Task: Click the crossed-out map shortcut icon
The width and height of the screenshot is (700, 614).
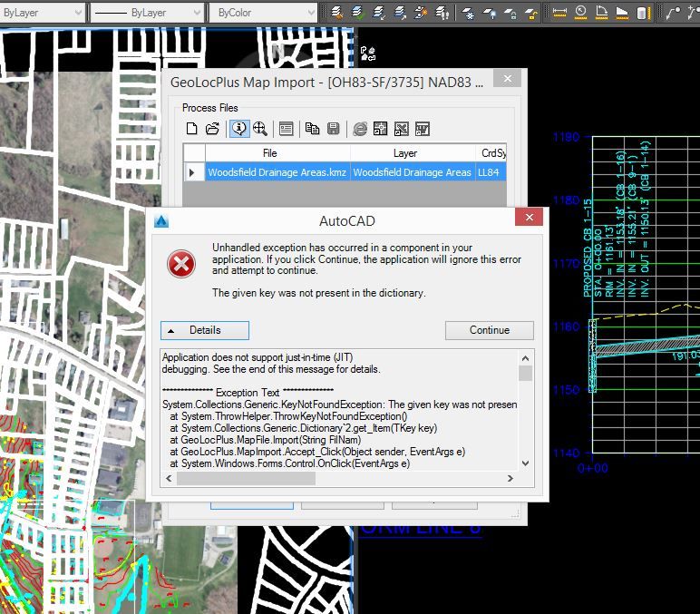Action: pyautogui.click(x=402, y=129)
